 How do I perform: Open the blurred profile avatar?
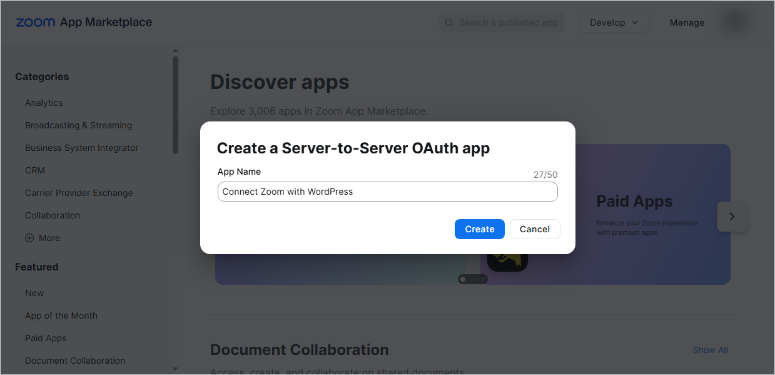click(x=735, y=22)
